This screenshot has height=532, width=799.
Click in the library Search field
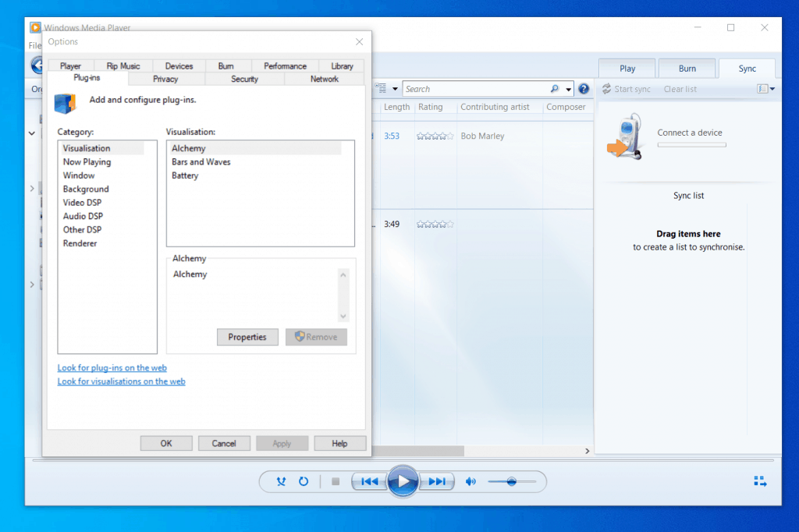(477, 89)
